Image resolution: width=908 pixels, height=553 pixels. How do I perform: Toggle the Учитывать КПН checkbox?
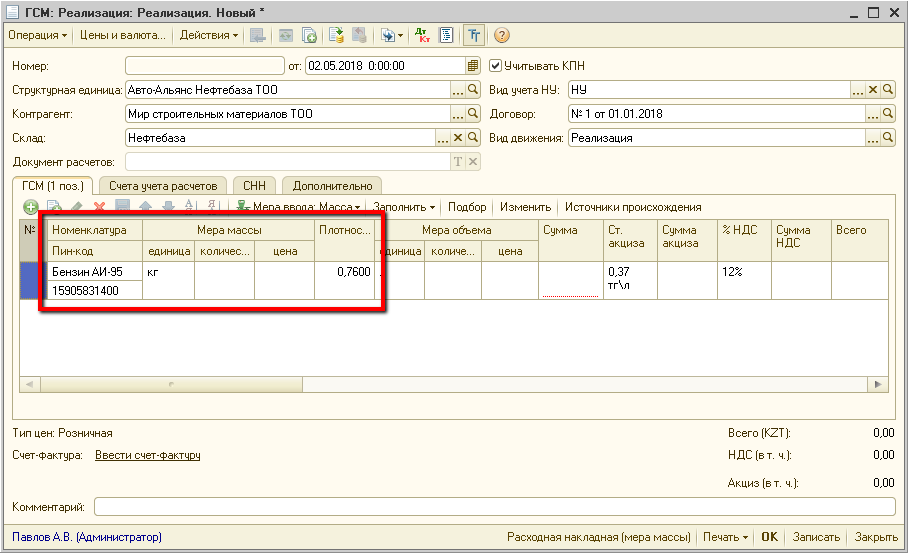495,66
